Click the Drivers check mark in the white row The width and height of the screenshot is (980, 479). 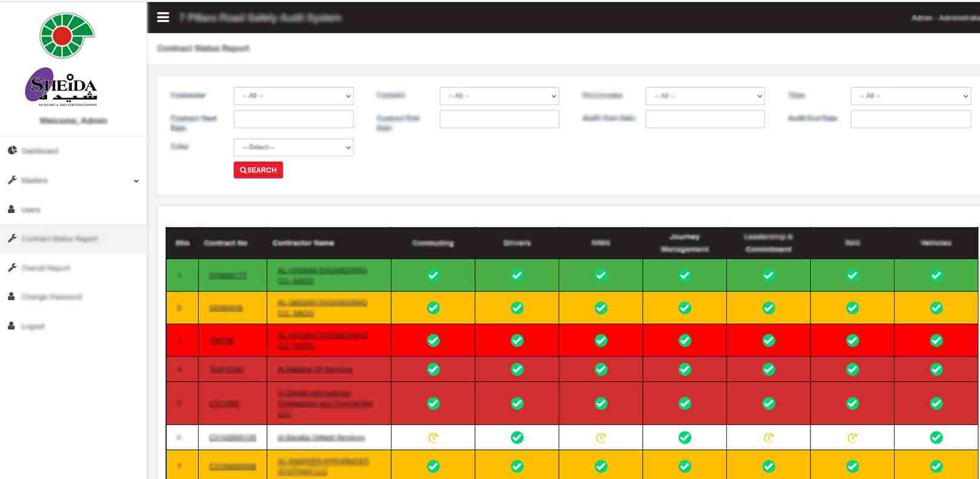(517, 437)
